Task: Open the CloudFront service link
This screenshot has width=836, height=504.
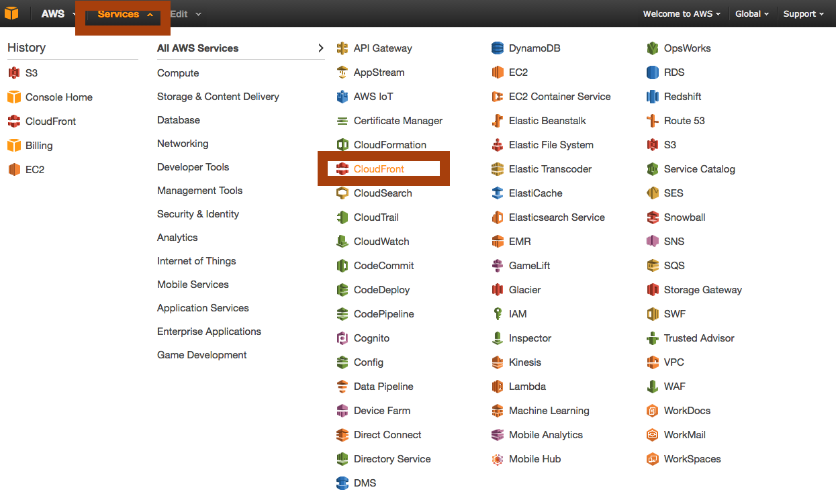Action: [x=379, y=169]
